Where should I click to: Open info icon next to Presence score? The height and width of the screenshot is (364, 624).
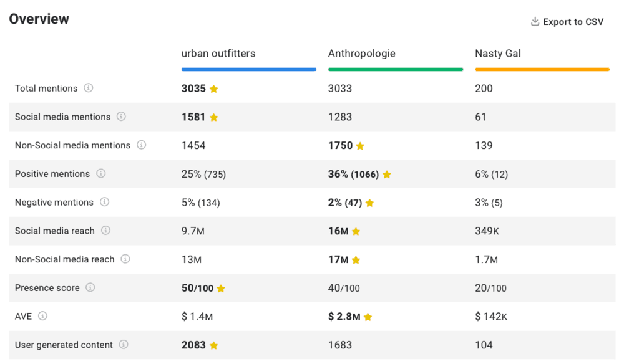[90, 287]
